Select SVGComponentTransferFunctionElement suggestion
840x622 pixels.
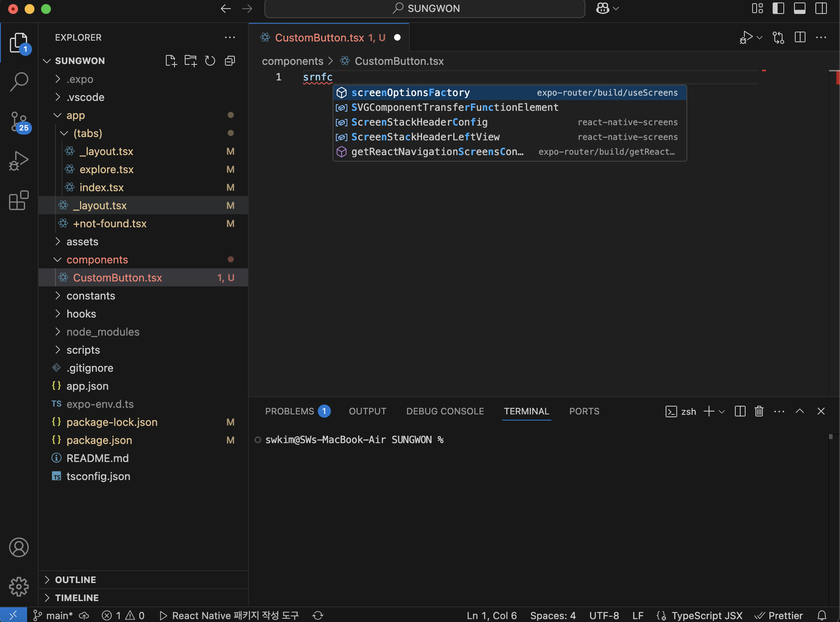click(x=510, y=107)
